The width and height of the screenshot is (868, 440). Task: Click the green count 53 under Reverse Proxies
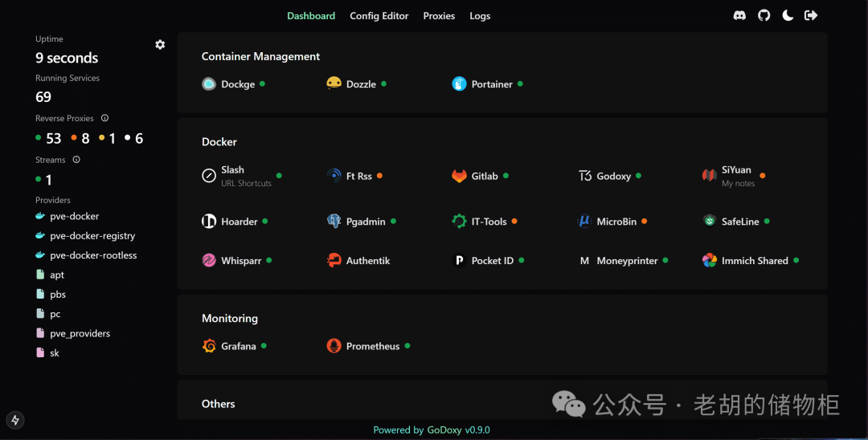(x=54, y=138)
